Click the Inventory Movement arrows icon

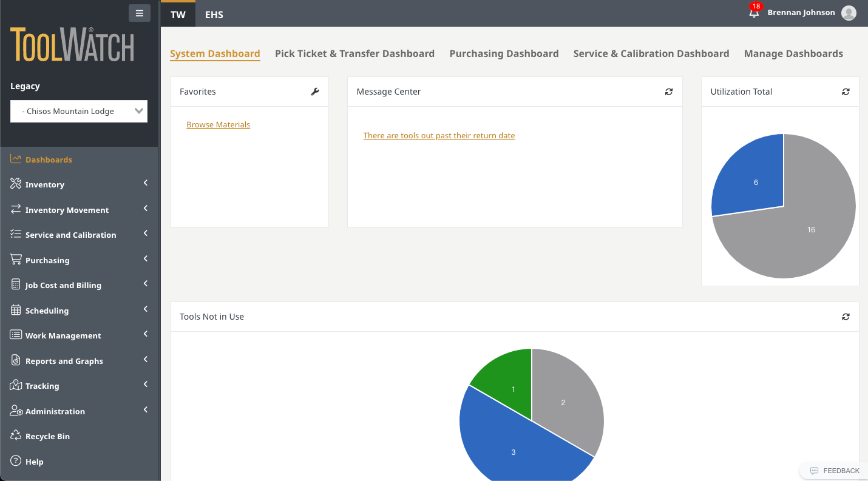[16, 209]
